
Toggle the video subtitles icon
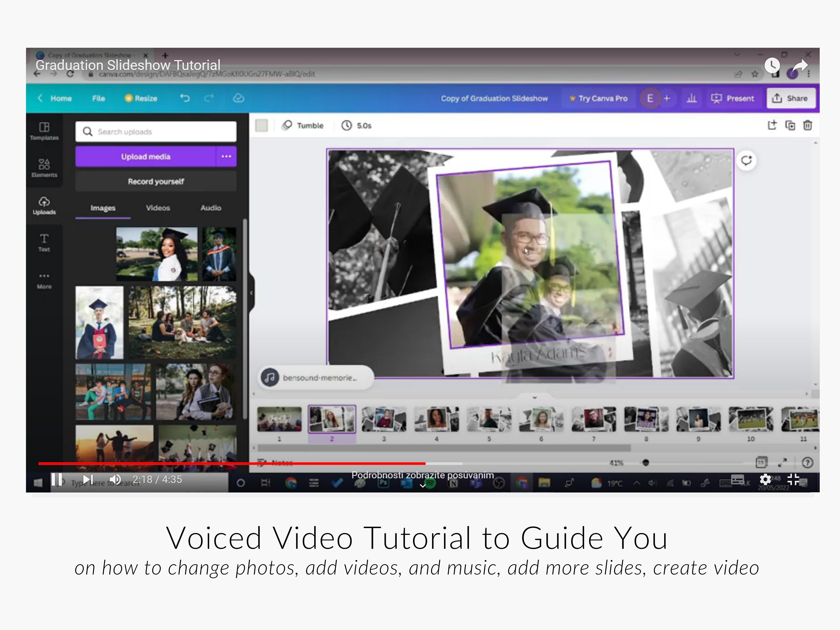coord(738,480)
